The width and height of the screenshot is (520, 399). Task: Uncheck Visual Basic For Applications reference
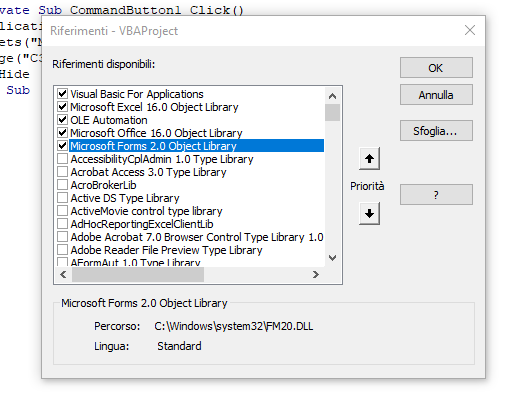tap(62, 94)
